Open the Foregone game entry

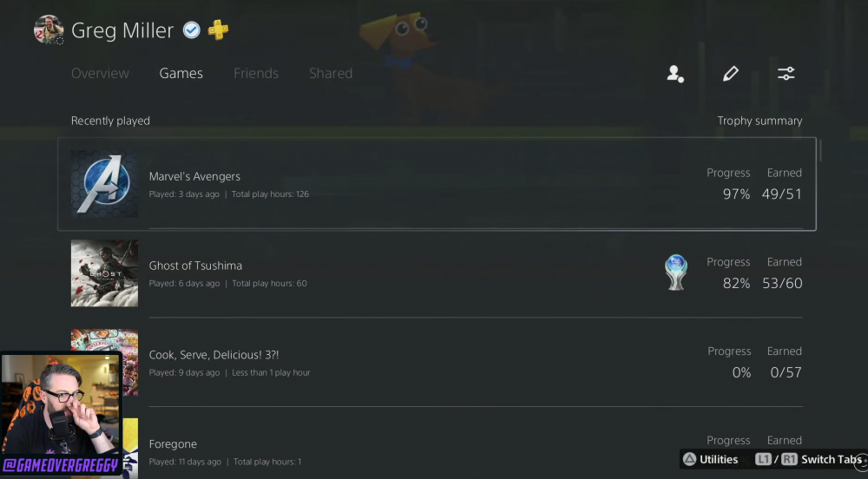tap(437, 449)
